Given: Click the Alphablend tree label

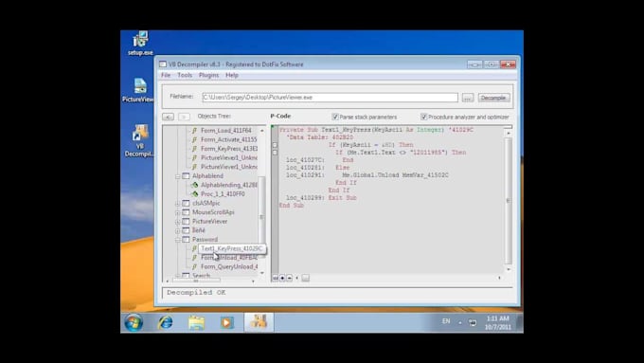Looking at the screenshot, I should click(x=207, y=176).
